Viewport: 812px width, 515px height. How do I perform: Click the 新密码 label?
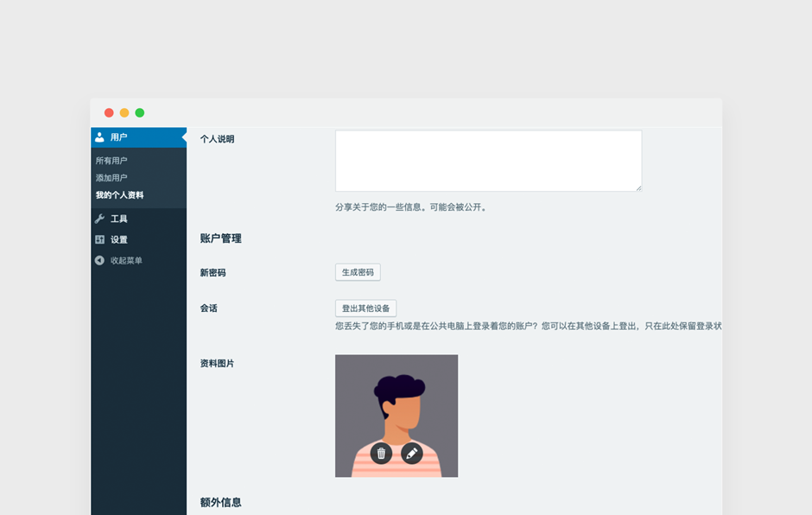point(213,273)
